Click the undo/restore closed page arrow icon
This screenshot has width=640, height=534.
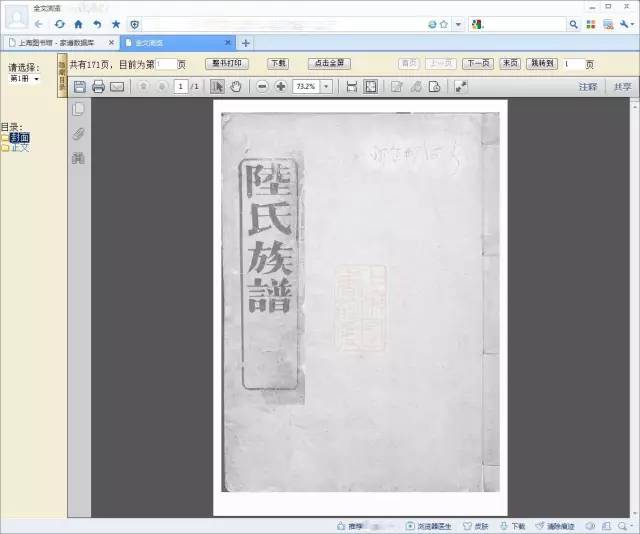(x=97, y=24)
